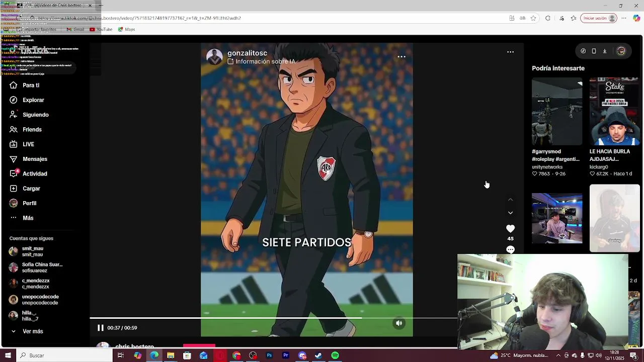Open Premiere Pro from the taskbar
Screen dimensions: 644x362
click(286, 355)
